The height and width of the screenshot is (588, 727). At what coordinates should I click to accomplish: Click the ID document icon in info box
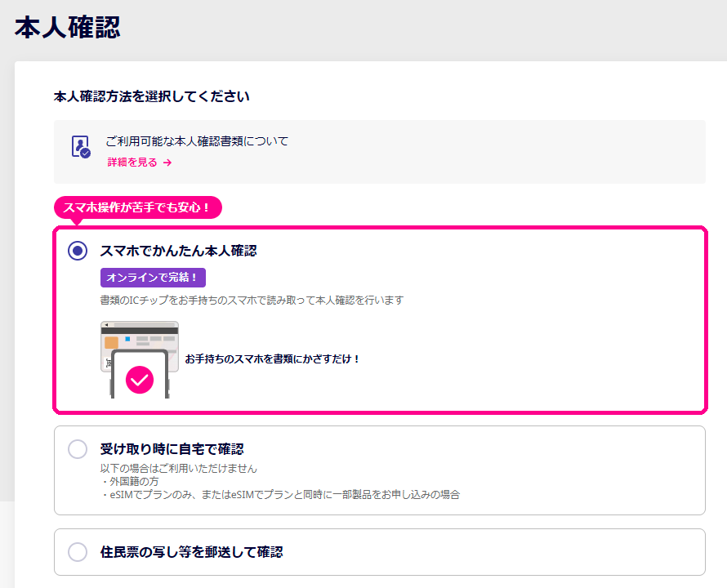(81, 146)
